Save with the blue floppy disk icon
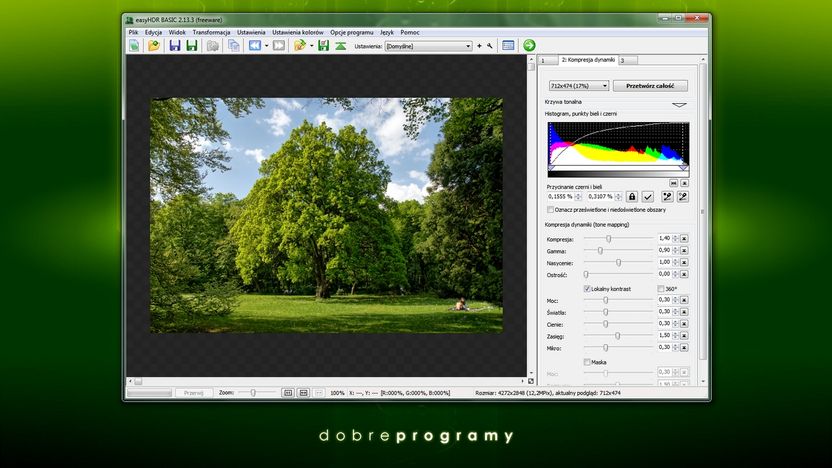This screenshot has width=832, height=468. (x=175, y=46)
